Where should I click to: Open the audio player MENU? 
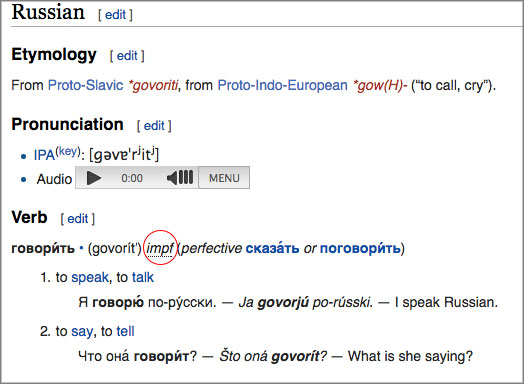click(x=224, y=178)
